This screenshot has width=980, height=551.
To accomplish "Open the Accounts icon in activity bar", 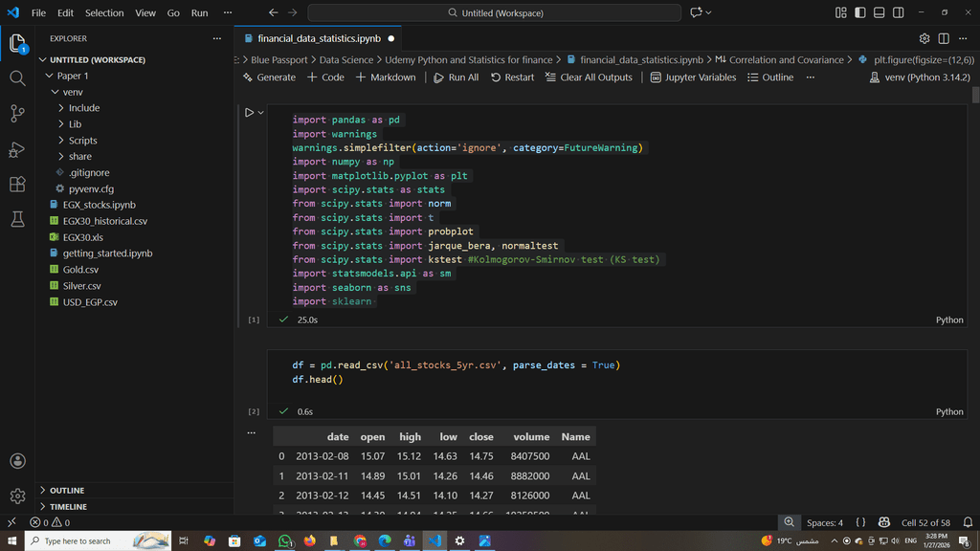I will pos(17,461).
